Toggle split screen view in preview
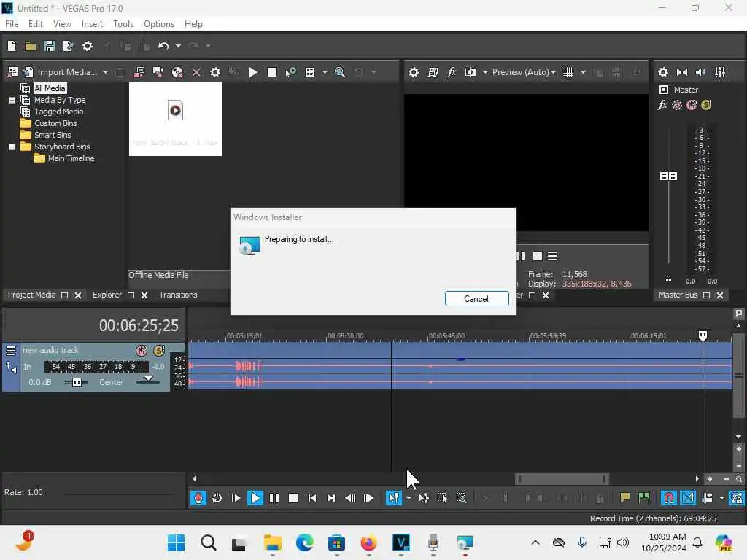This screenshot has height=560, width=747. [471, 72]
